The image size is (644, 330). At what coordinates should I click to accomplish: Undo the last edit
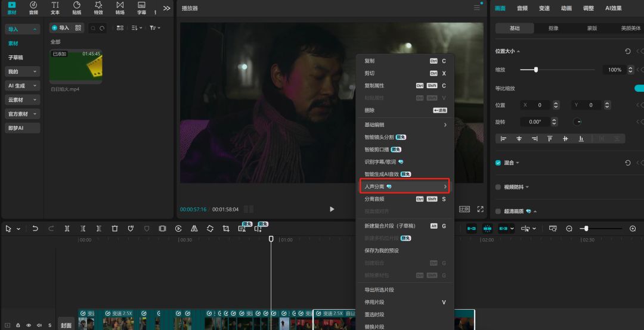[35, 229]
